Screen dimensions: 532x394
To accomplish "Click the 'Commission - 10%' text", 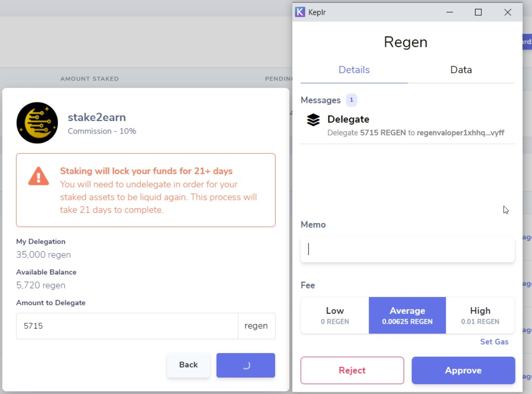I will 102,131.
